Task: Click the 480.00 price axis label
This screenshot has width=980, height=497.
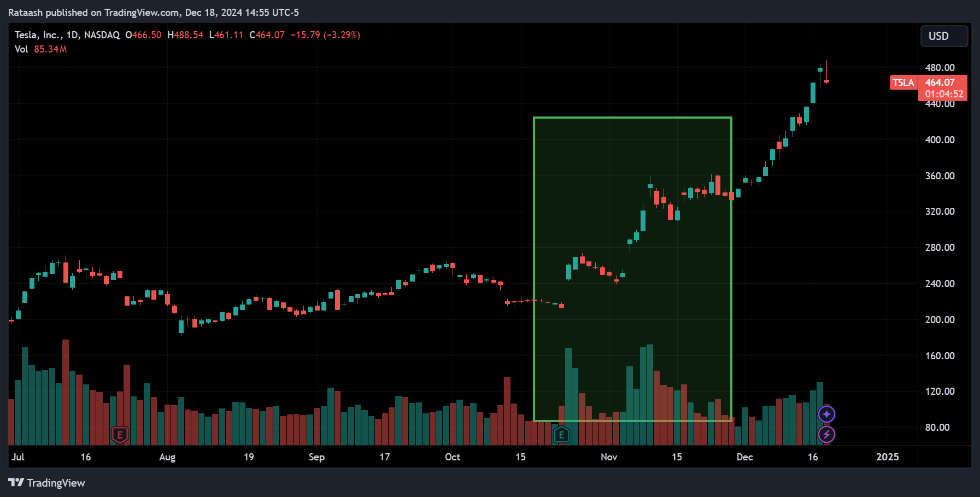Action: point(940,68)
